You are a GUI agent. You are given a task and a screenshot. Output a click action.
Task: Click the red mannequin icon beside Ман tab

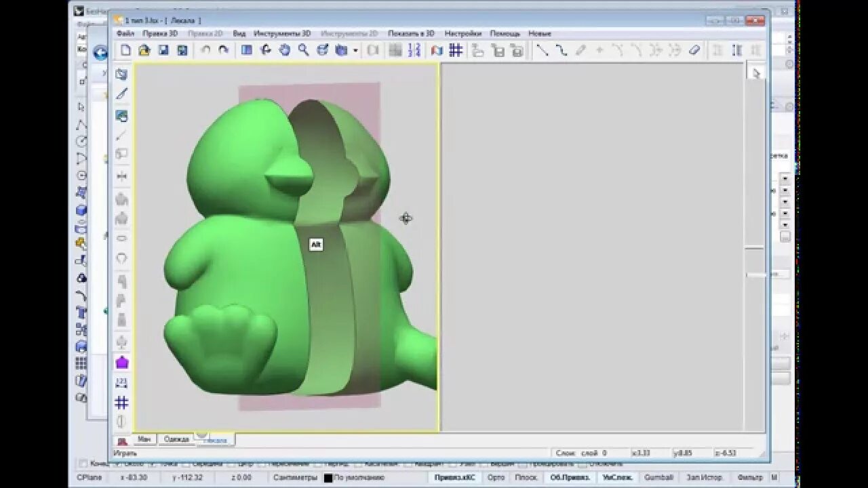tap(122, 441)
